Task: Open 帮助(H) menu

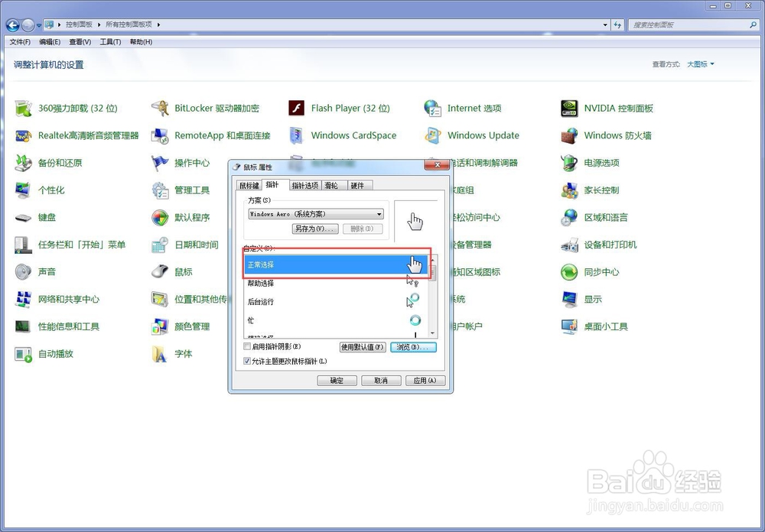Action: pos(141,42)
